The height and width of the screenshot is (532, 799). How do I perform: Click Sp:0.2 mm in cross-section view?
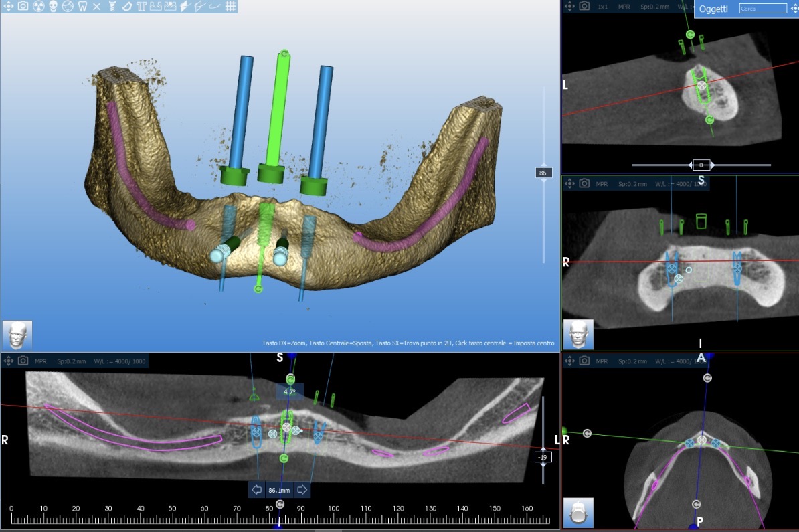tap(655, 7)
